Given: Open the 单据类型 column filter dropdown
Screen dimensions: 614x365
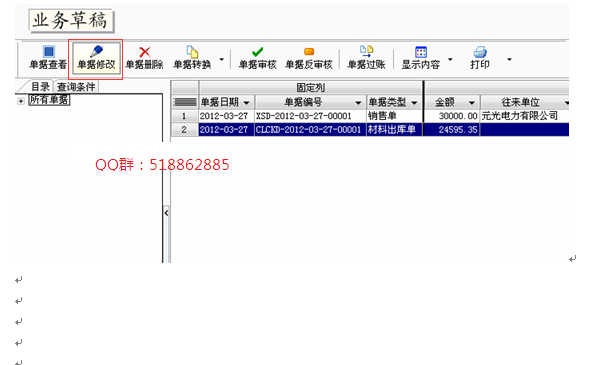Looking at the screenshot, I should point(414,103).
